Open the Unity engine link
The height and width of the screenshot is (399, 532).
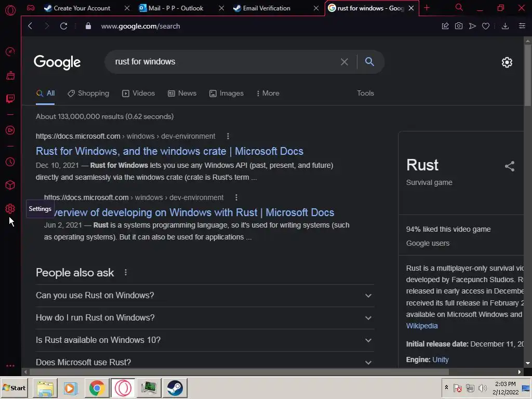[441, 360]
